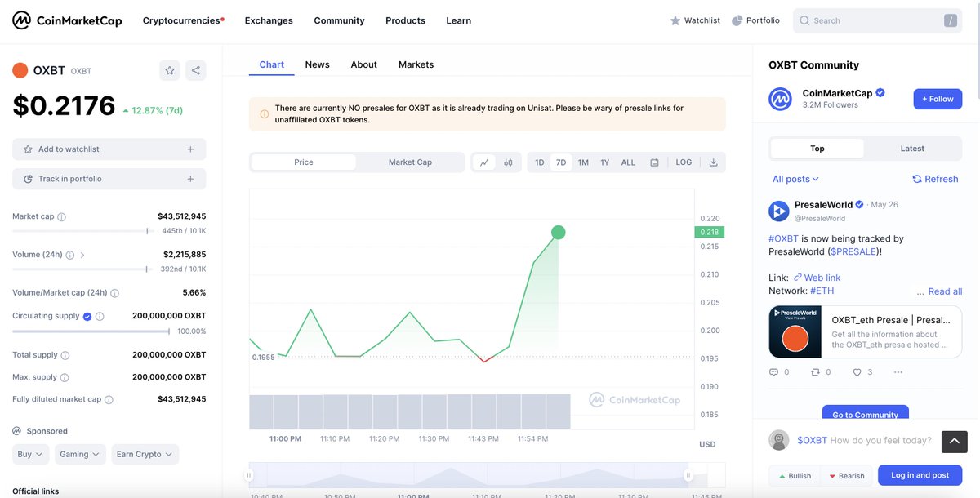Click the Search input field
Screen dimensions: 980x498
(x=877, y=20)
